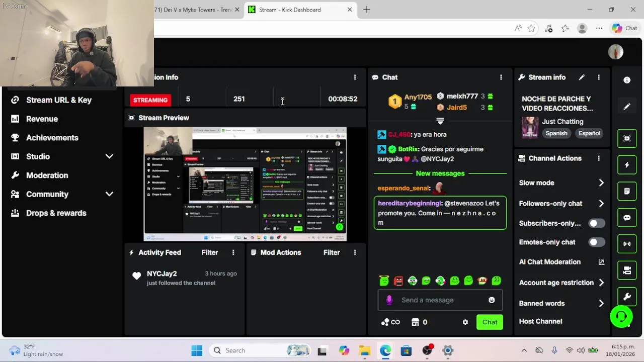Open Windows Start menu
Image resolution: width=644 pixels, height=362 pixels.
197,350
